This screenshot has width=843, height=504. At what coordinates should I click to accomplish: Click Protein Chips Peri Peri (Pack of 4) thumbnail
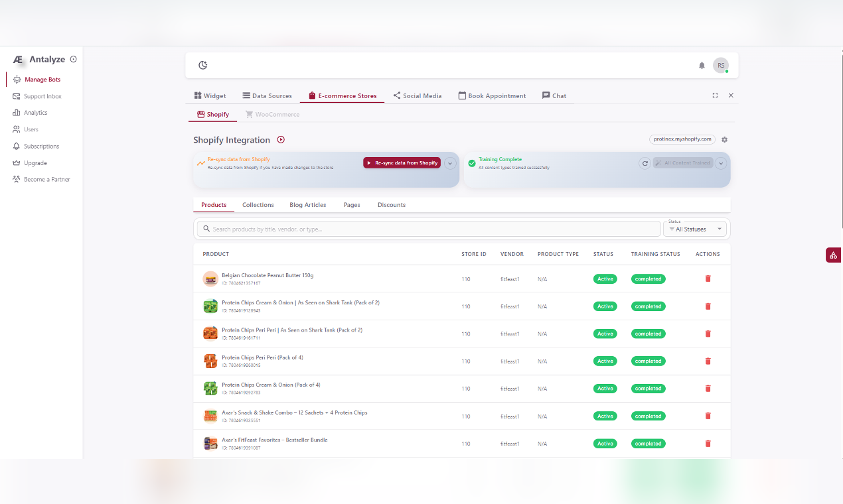point(210,361)
